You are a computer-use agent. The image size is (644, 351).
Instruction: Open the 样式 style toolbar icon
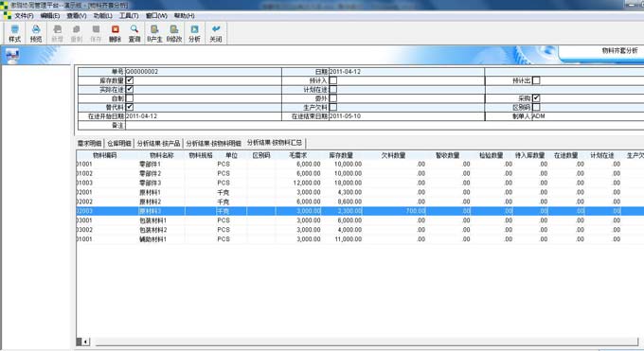coord(14,33)
